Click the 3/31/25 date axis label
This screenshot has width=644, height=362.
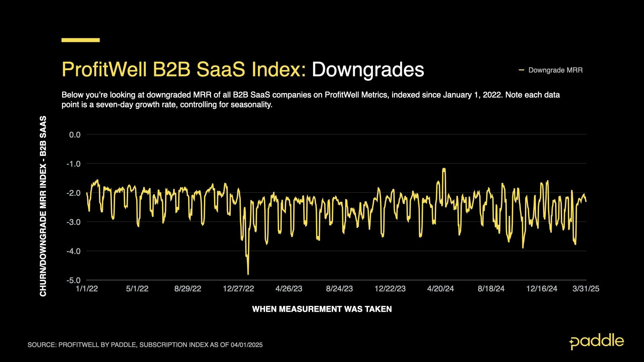pos(586,289)
